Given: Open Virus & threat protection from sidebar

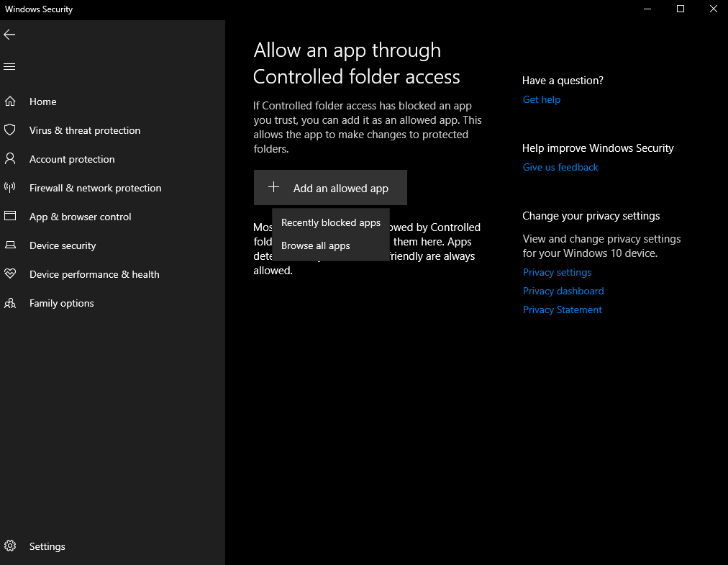Looking at the screenshot, I should [x=85, y=130].
